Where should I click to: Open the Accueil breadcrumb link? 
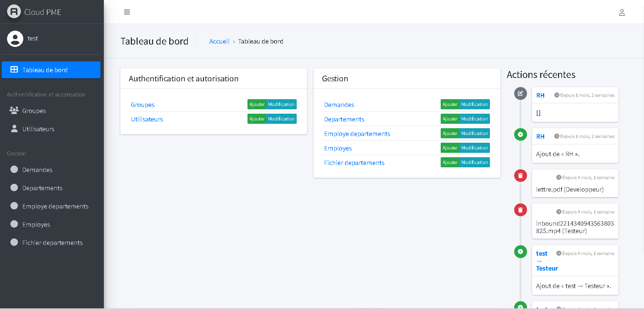click(x=219, y=41)
